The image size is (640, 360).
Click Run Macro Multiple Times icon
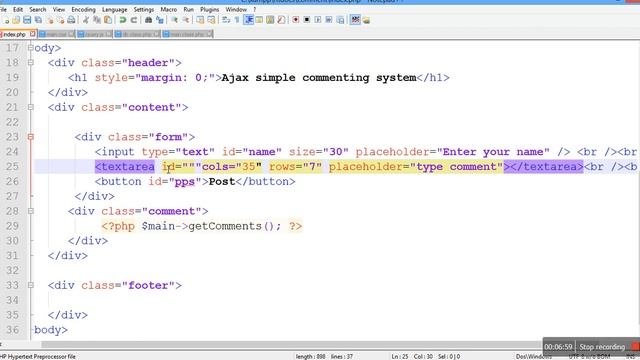tap(329, 20)
